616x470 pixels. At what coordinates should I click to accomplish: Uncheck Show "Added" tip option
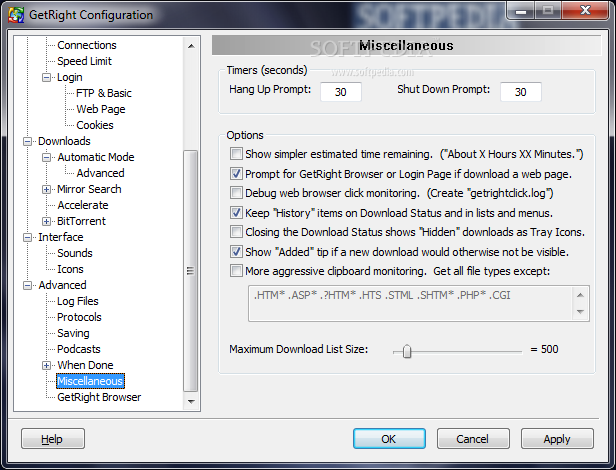click(236, 252)
